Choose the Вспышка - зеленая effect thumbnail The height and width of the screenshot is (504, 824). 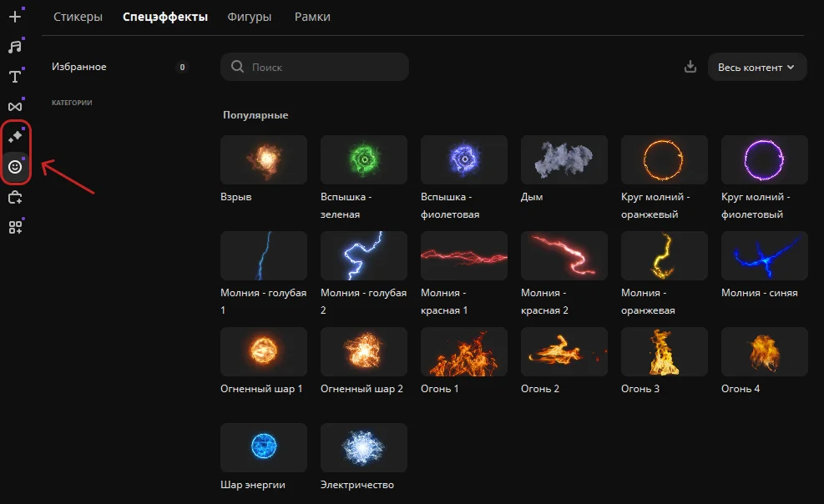364,159
